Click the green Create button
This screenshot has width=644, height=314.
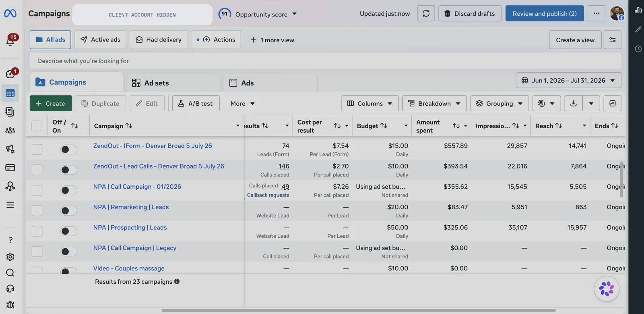coord(51,104)
